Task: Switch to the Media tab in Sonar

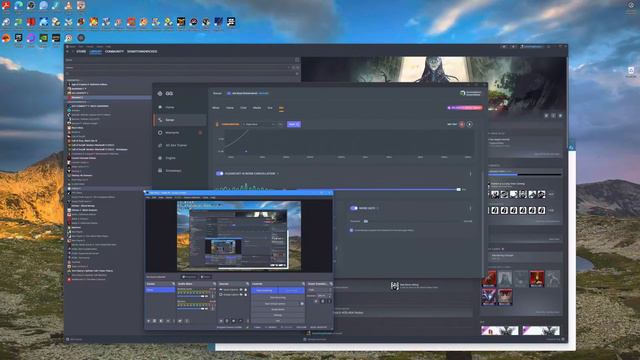Action: pyautogui.click(x=257, y=108)
